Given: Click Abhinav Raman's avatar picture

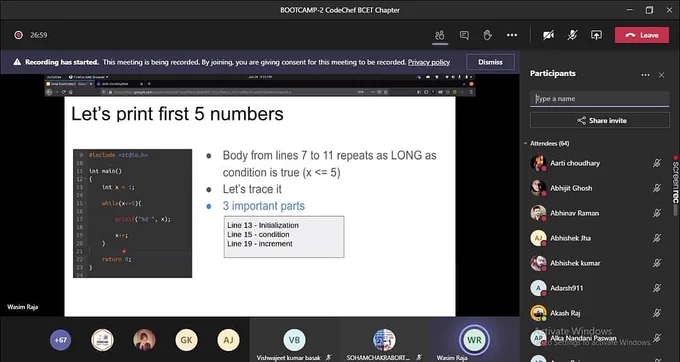Looking at the screenshot, I should tap(538, 213).
